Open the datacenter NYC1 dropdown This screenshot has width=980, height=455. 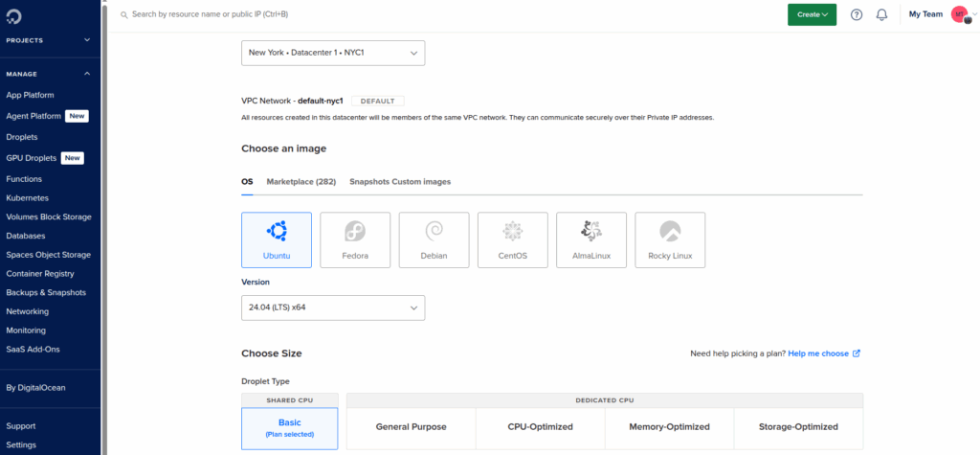click(x=333, y=54)
